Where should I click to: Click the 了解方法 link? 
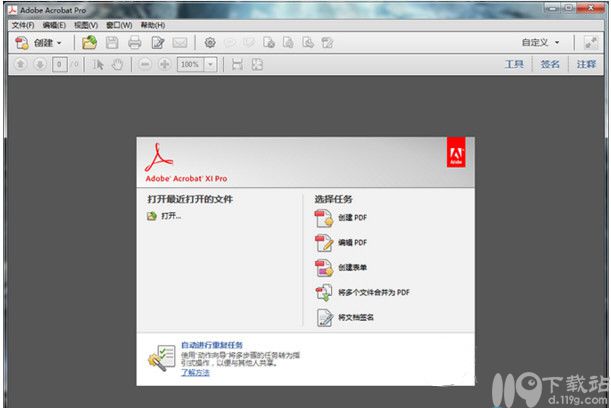tap(195, 373)
